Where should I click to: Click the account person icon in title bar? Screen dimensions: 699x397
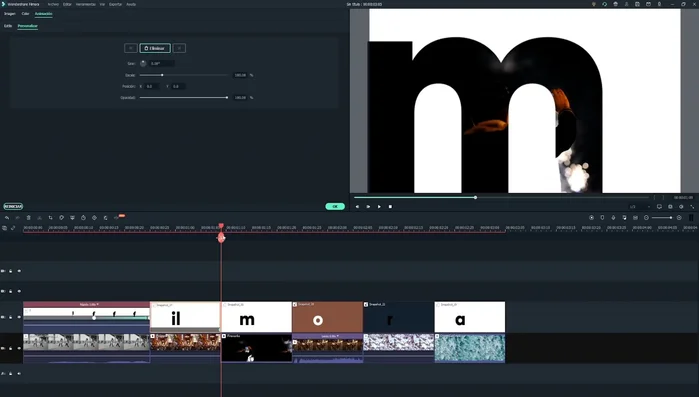tap(626, 4)
